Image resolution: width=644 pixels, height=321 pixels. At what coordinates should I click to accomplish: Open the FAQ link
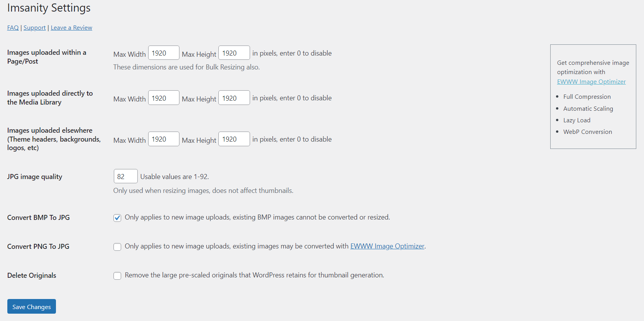13,28
